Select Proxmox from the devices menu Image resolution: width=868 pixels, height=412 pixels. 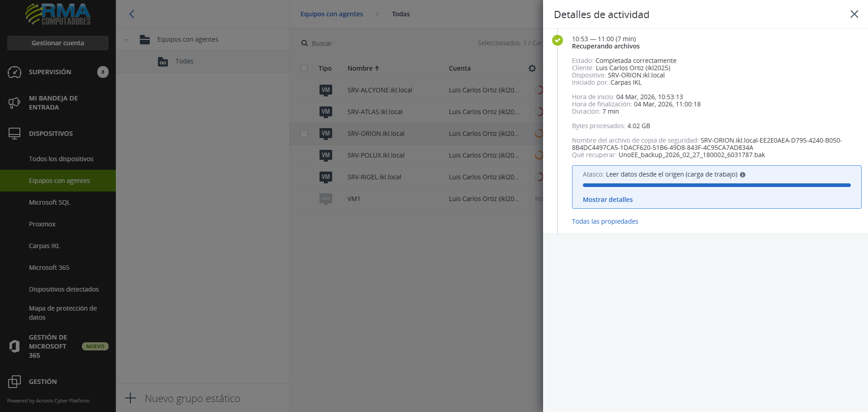coord(43,224)
